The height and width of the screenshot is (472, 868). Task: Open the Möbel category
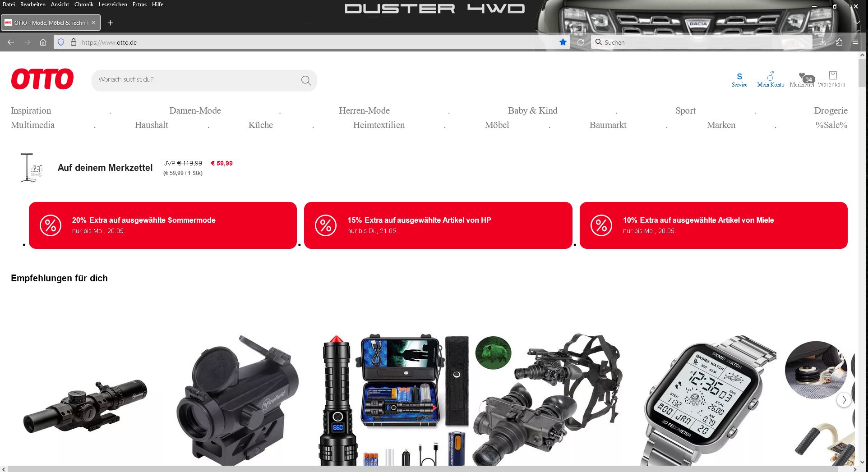[497, 125]
